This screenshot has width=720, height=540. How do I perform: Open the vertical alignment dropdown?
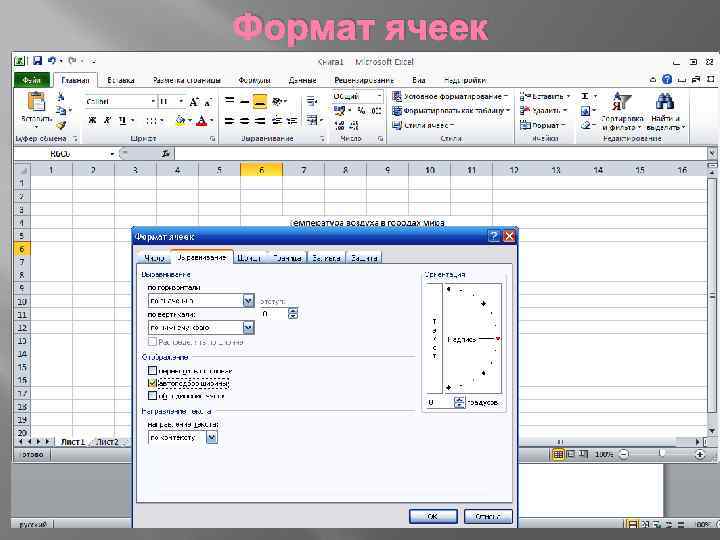tap(248, 327)
